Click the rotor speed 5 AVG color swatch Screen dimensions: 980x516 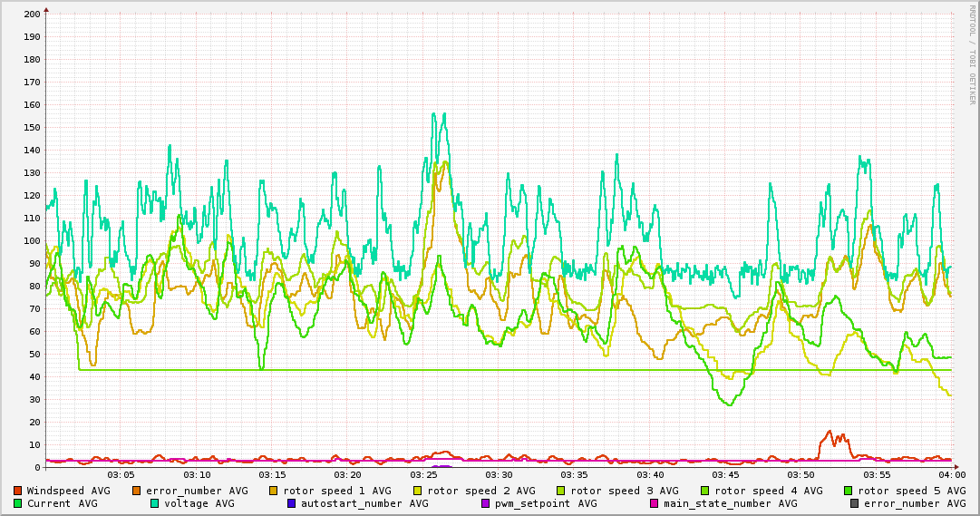[x=849, y=491]
